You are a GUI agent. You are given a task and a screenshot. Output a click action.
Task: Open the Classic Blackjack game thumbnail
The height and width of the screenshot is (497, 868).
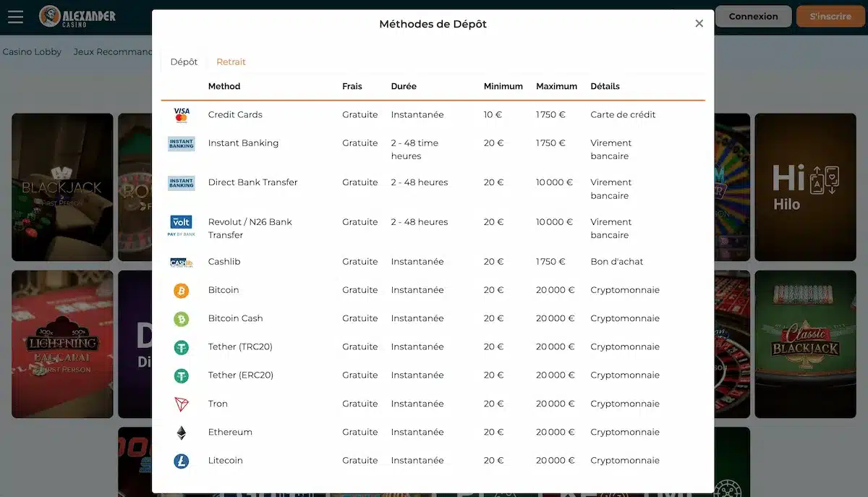coord(805,344)
